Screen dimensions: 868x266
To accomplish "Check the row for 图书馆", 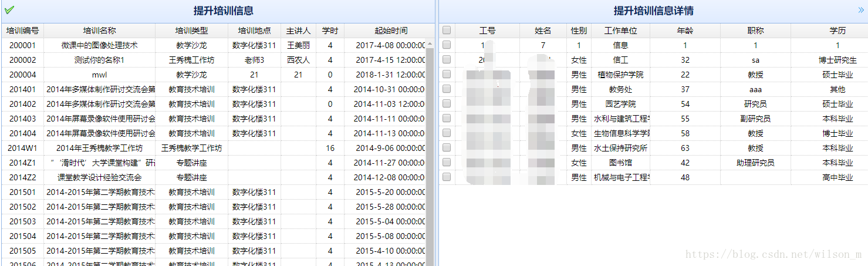I will (447, 163).
